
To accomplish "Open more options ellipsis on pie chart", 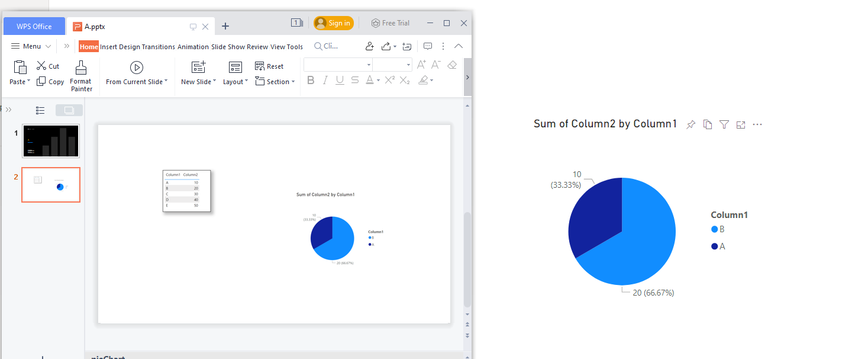I will 757,124.
